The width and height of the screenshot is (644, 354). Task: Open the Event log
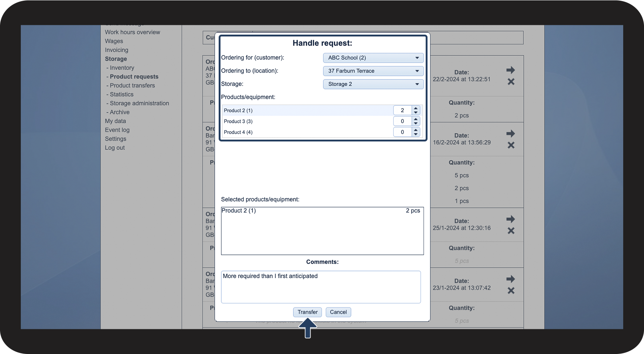(x=117, y=130)
